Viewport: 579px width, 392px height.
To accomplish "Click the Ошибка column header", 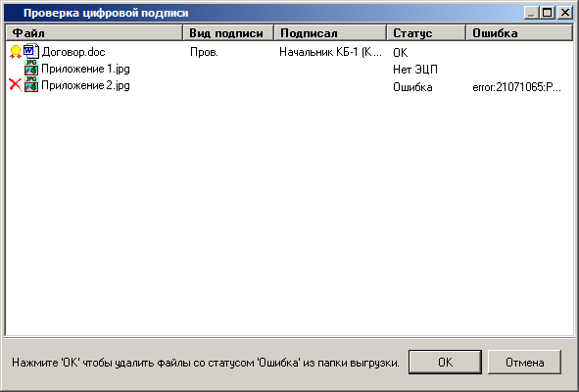I will pos(519,33).
